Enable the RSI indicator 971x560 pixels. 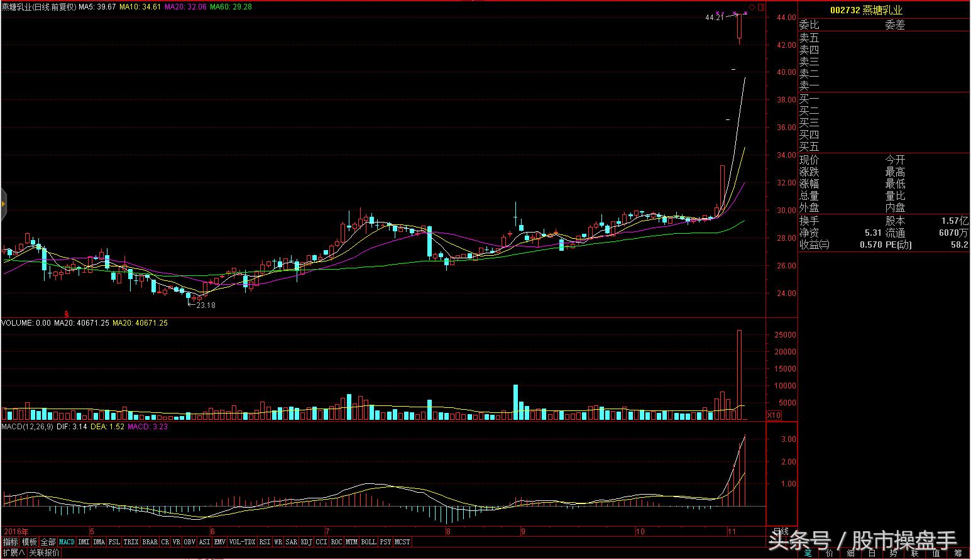[265, 542]
